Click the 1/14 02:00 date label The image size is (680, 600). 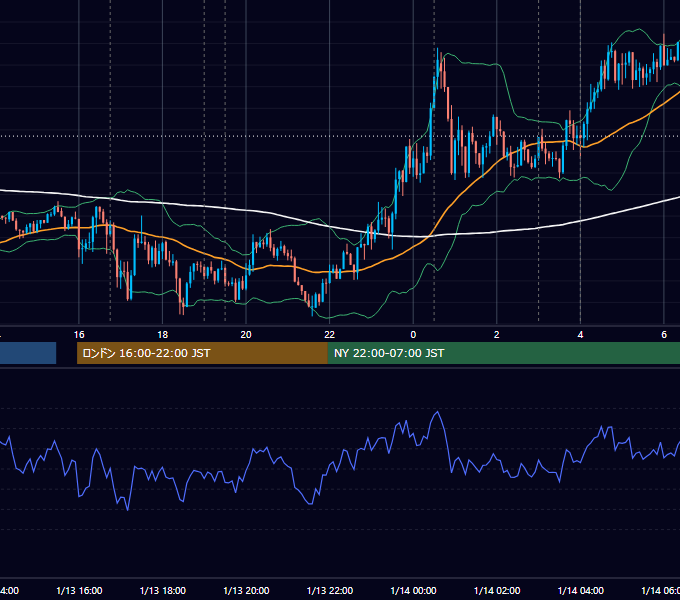(497, 590)
